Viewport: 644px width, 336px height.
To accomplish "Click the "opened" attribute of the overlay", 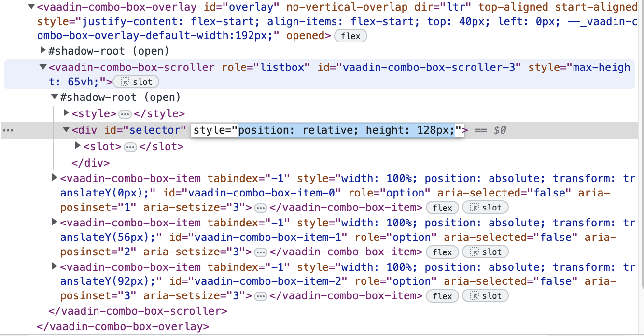I will click(x=306, y=36).
